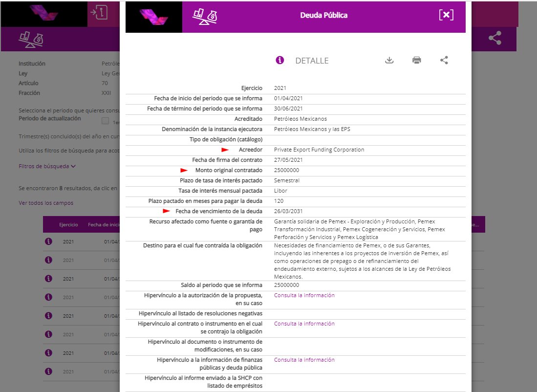
Task: Toggle the first-trimester checkbox in Periodo de actualización
Action: click(106, 121)
